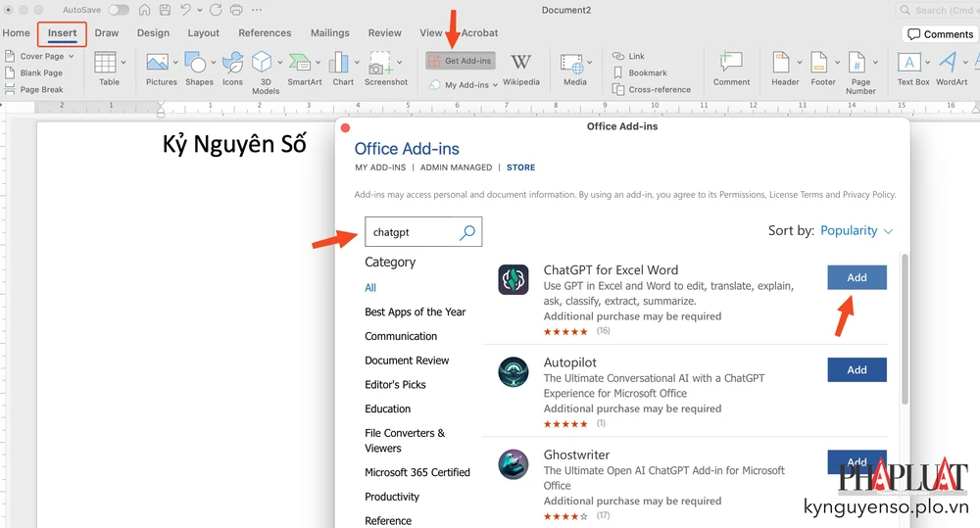Insert a Comment from ribbon
The image size is (980, 528).
[731, 69]
